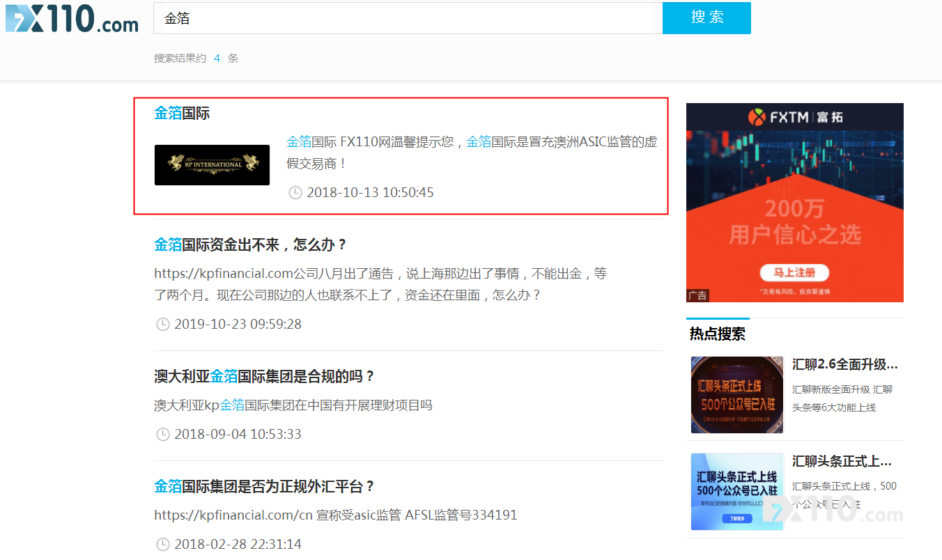This screenshot has width=942, height=560.
Task: Click 汇聊新版全面升级 summary text
Action: 842,398
